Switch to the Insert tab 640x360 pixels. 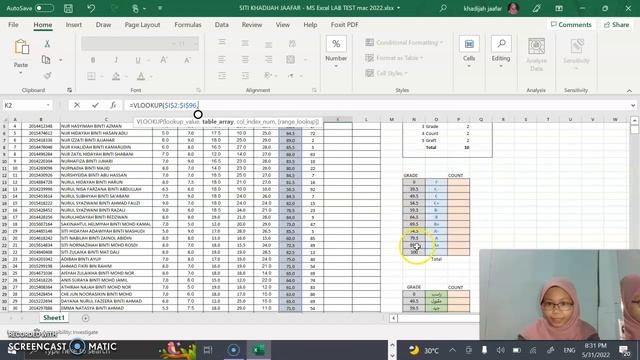[73, 25]
